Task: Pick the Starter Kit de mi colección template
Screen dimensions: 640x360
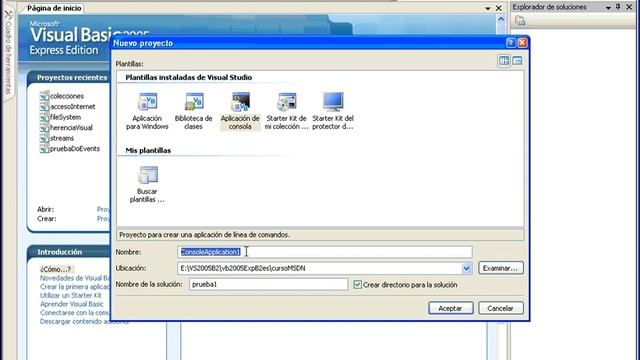Action: point(287,111)
